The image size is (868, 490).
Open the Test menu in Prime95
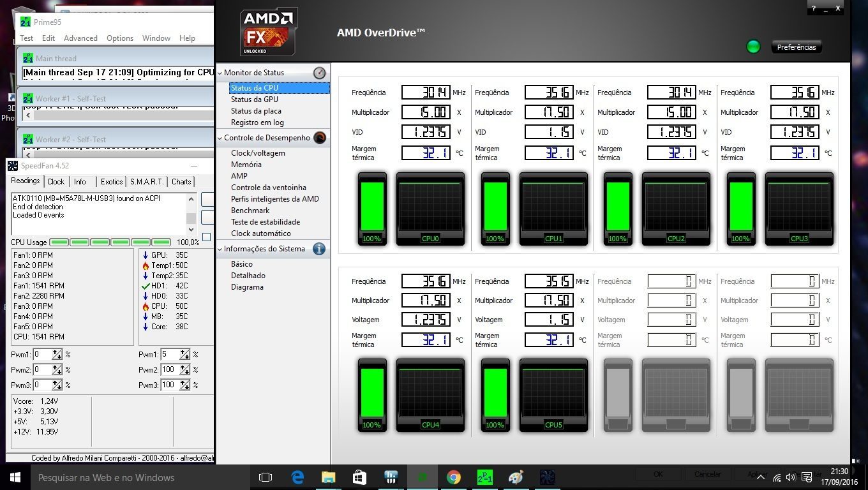(x=27, y=38)
